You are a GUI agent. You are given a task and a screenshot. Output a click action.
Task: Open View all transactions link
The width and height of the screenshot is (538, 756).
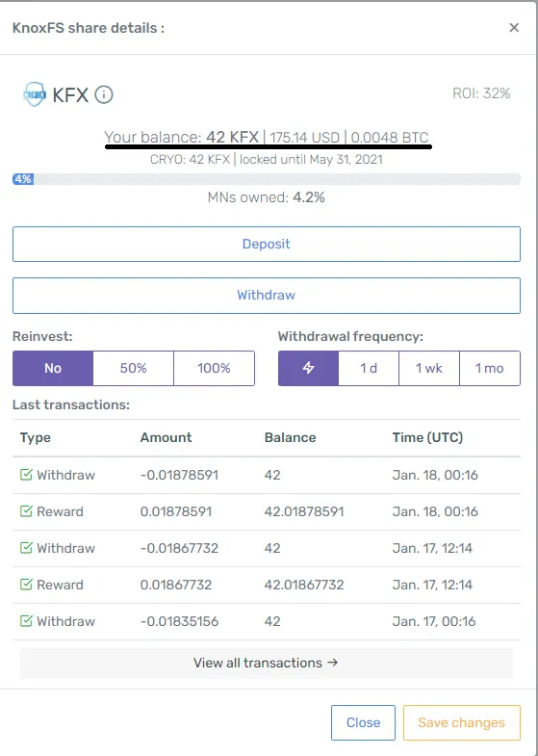pos(267,663)
